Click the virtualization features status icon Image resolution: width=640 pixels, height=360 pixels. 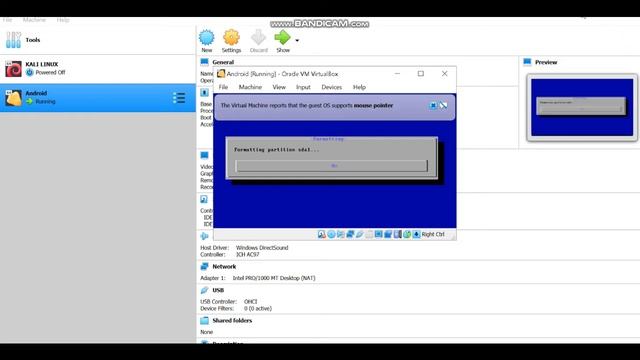398,234
